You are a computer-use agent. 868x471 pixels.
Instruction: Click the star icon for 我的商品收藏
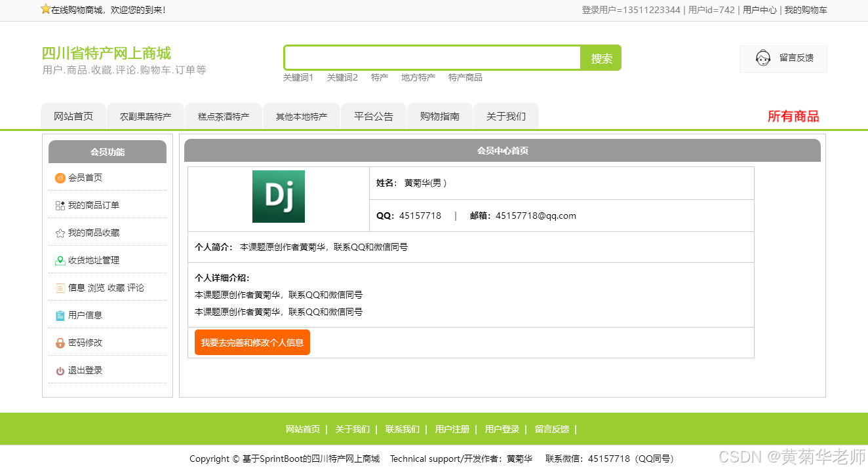click(60, 233)
